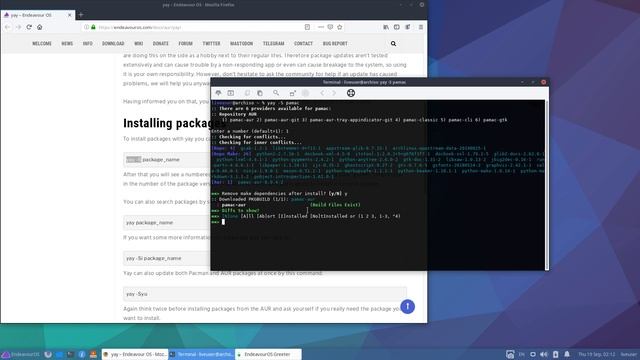Open the green padlock site info
Image resolution: width=640 pixels, height=360 pixels.
pyautogui.click(x=93, y=27)
